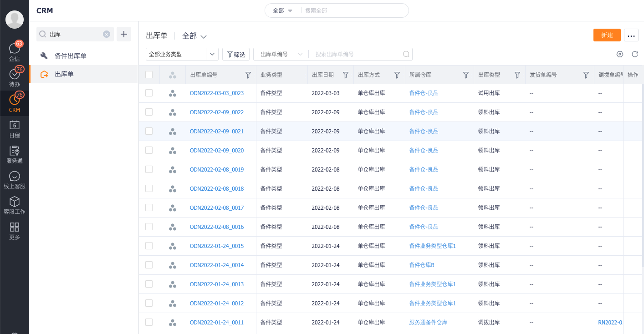
Task: Check the box for ODN2022-02-08_0018
Action: pyautogui.click(x=149, y=188)
